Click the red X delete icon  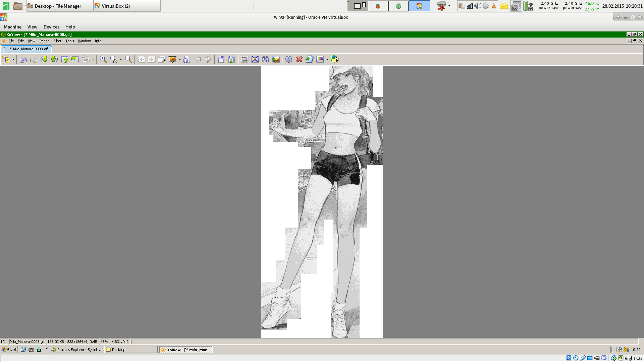click(299, 59)
